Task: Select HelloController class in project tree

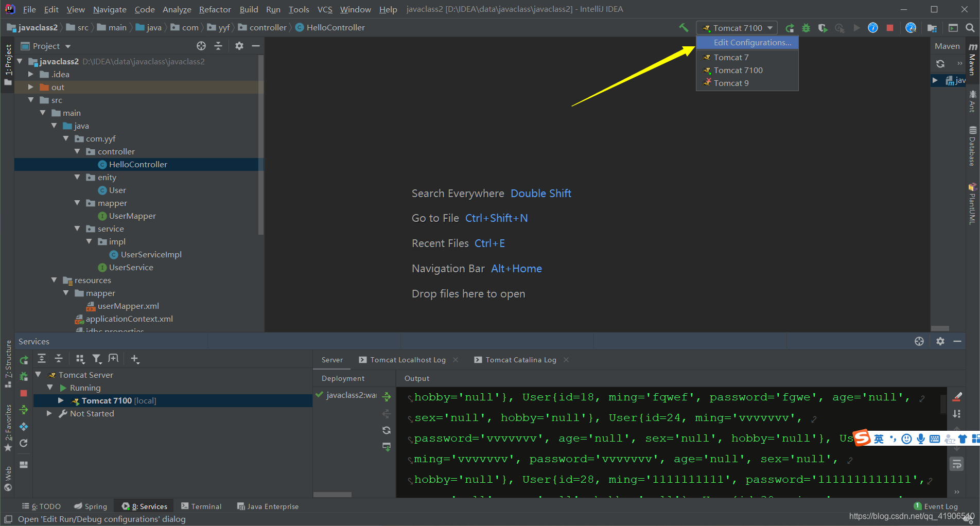Action: tap(137, 164)
